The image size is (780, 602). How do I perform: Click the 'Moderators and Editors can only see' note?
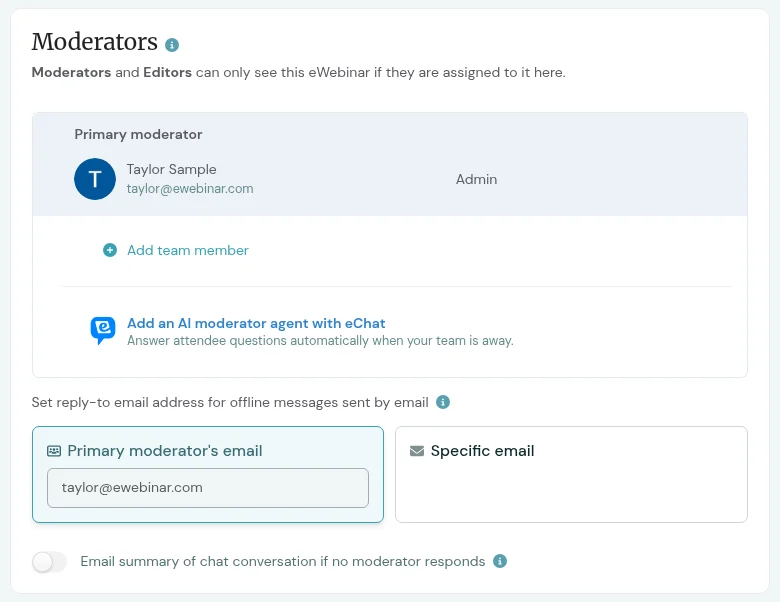click(x=298, y=73)
